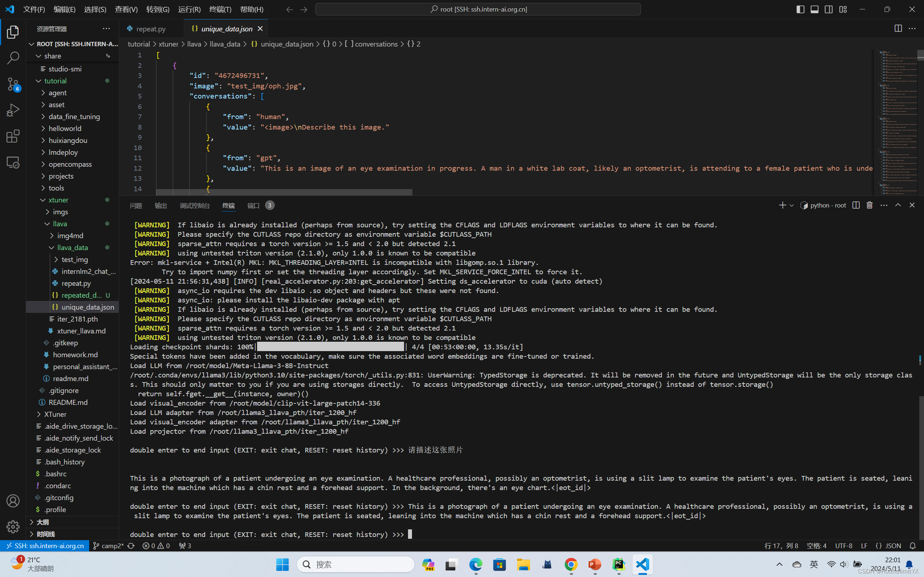Screen dimensions: 924x577
Task: Click the editor horizontal scrollbar
Action: [284, 192]
